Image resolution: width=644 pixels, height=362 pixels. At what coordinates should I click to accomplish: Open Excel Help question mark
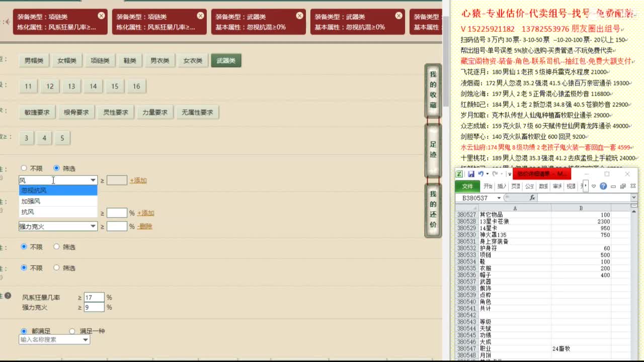(x=603, y=186)
